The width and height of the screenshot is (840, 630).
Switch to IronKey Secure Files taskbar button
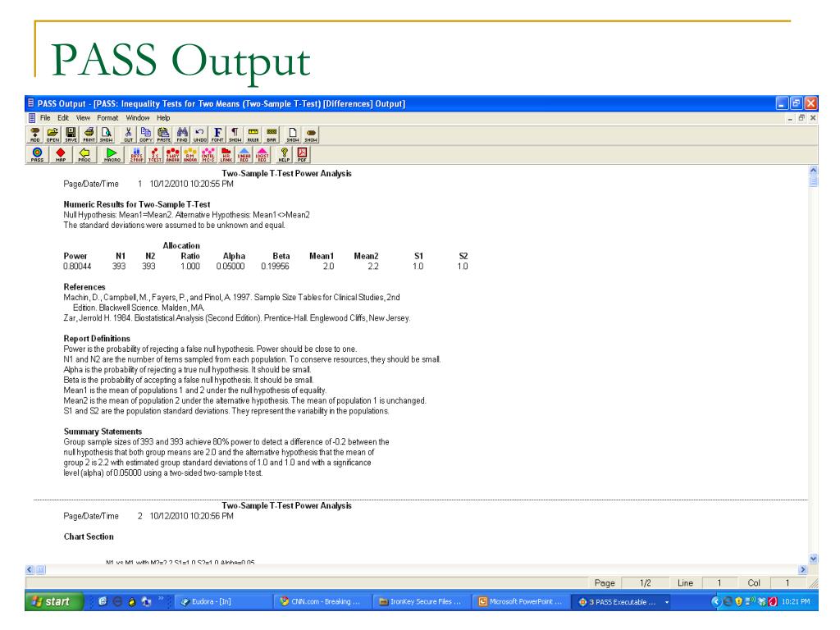420,601
